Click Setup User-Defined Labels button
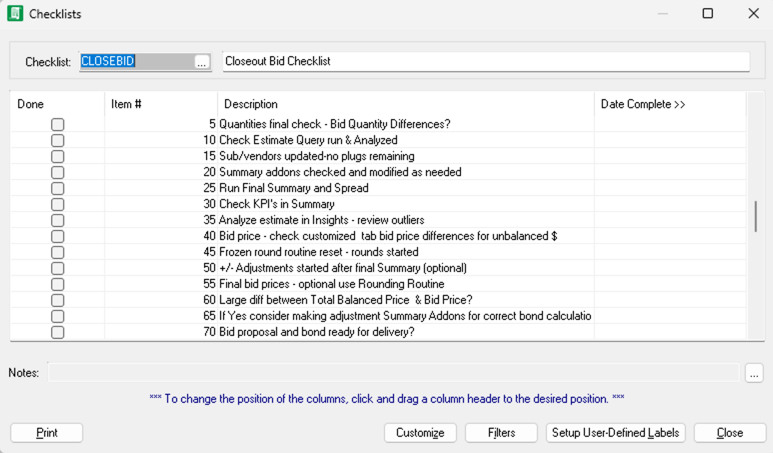This screenshot has height=453, width=773. pos(615,433)
